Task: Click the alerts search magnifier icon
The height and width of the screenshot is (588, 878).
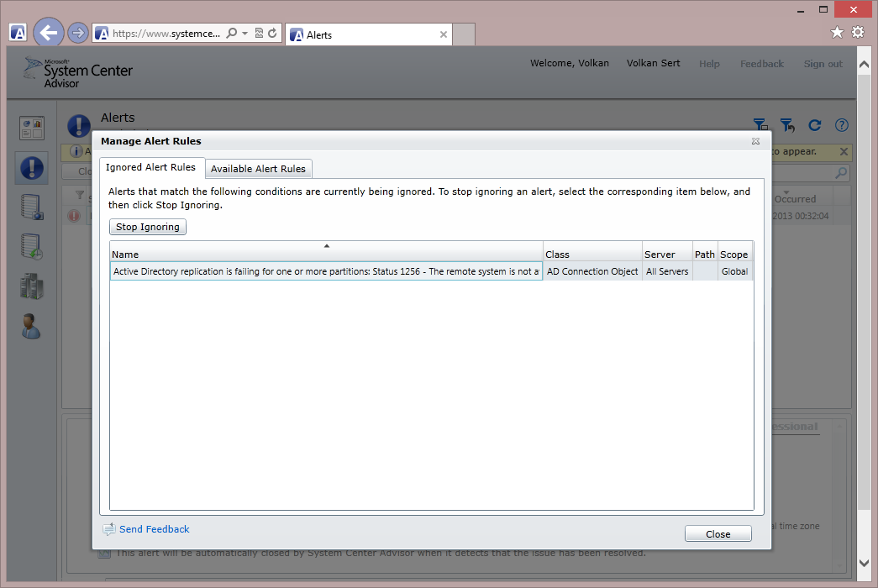Action: coord(840,173)
